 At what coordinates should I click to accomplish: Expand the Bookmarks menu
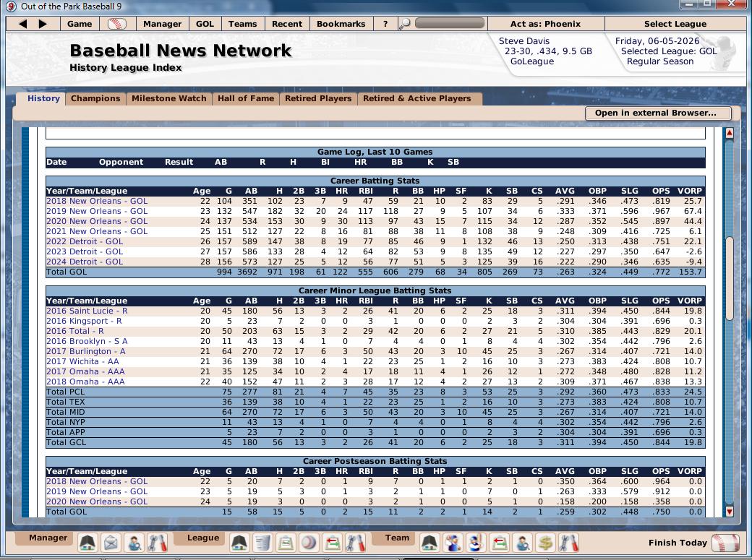coord(341,24)
